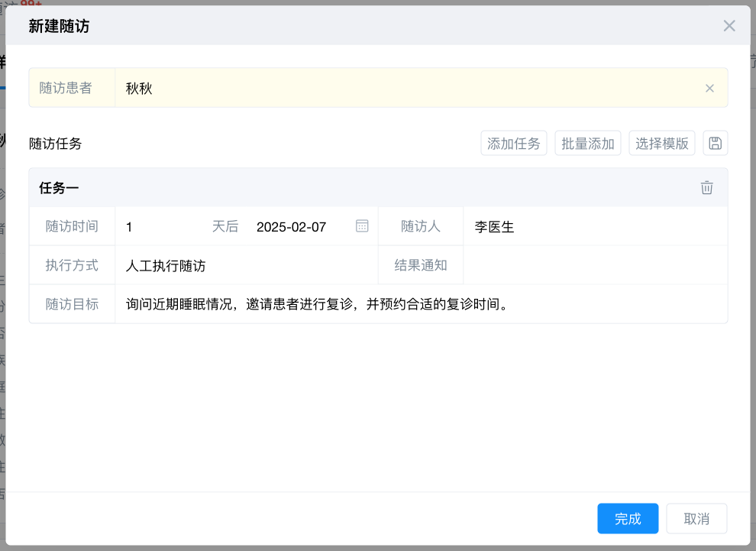Open the 天后 unit dropdown
This screenshot has height=551, width=756.
225,227
